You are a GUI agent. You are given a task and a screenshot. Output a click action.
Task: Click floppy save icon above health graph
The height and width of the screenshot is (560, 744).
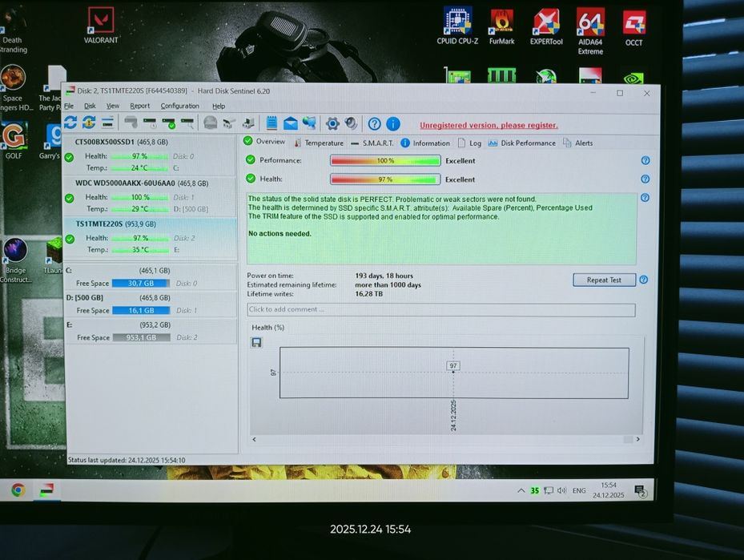point(256,342)
